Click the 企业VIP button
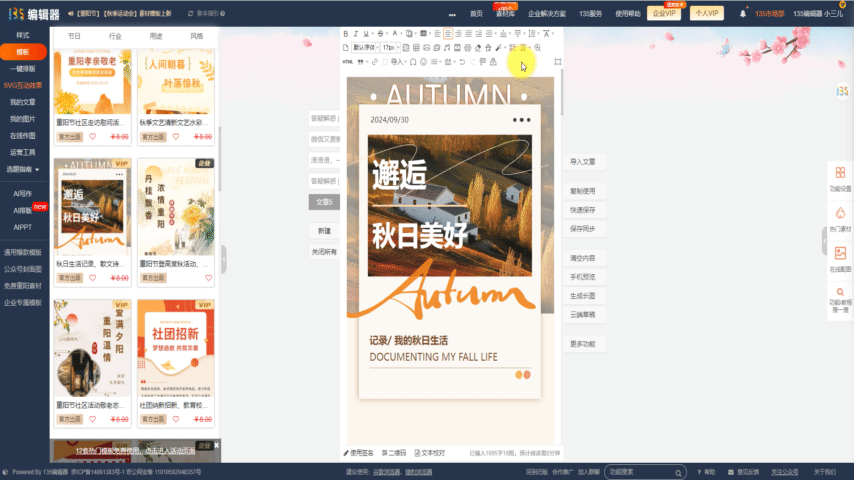This screenshot has height=480, width=854. coord(664,13)
